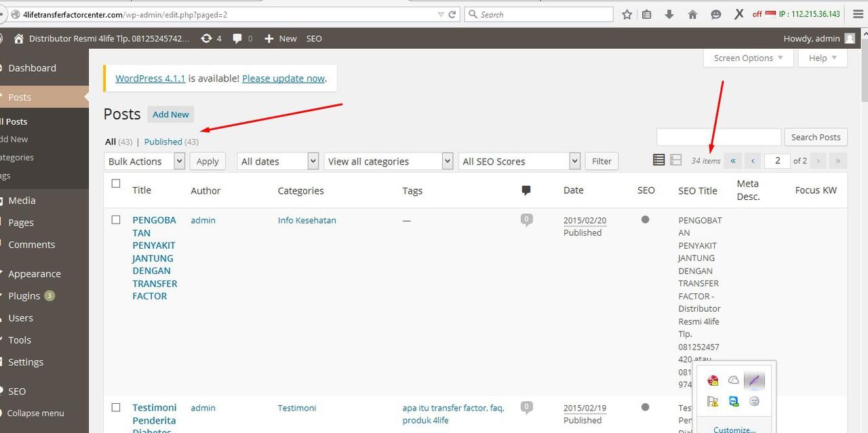Click the admin user avatar
Image resolution: width=868 pixels, height=433 pixels.
coord(850,39)
